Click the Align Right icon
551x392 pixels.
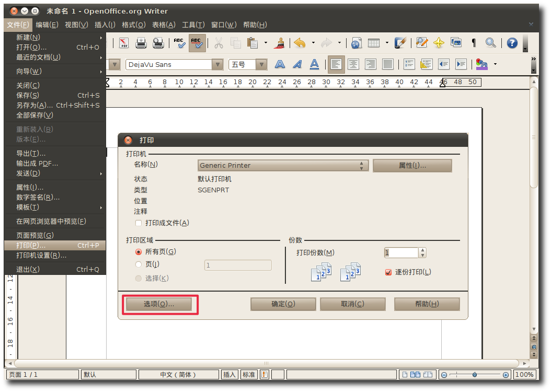(x=370, y=64)
